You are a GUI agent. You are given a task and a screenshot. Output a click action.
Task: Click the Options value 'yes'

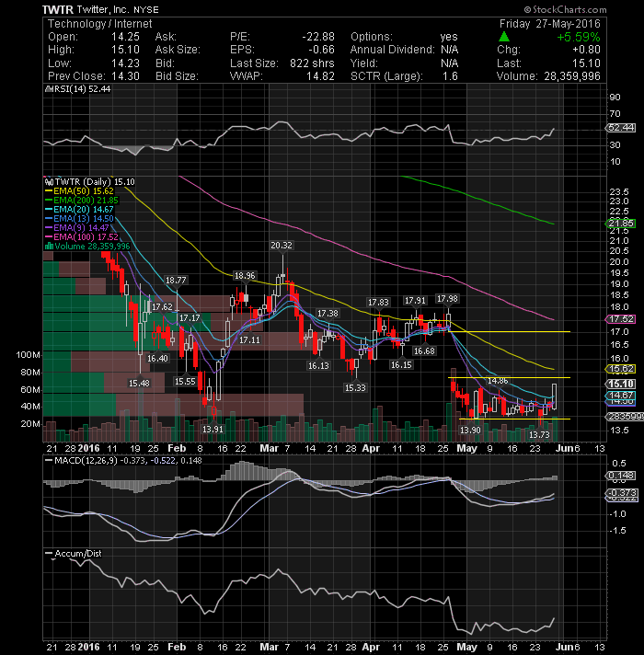point(449,37)
